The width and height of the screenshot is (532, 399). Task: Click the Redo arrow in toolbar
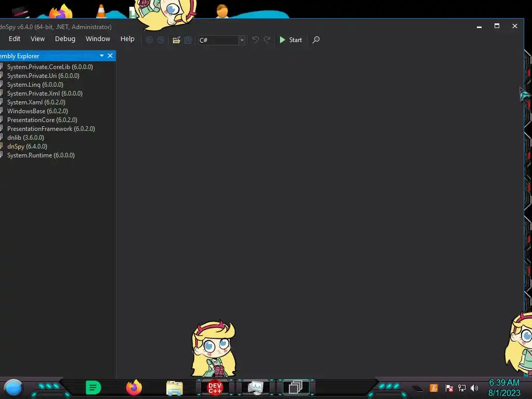[268, 39]
